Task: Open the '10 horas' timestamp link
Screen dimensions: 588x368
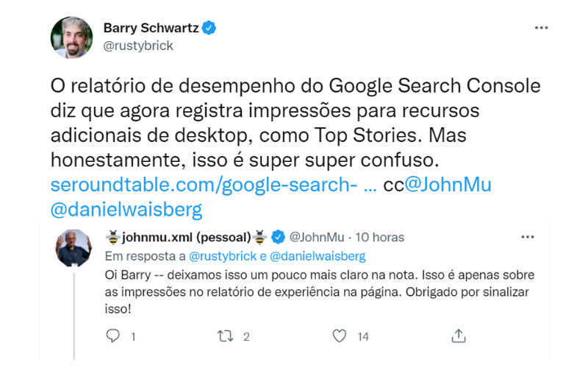Action: click(x=379, y=237)
